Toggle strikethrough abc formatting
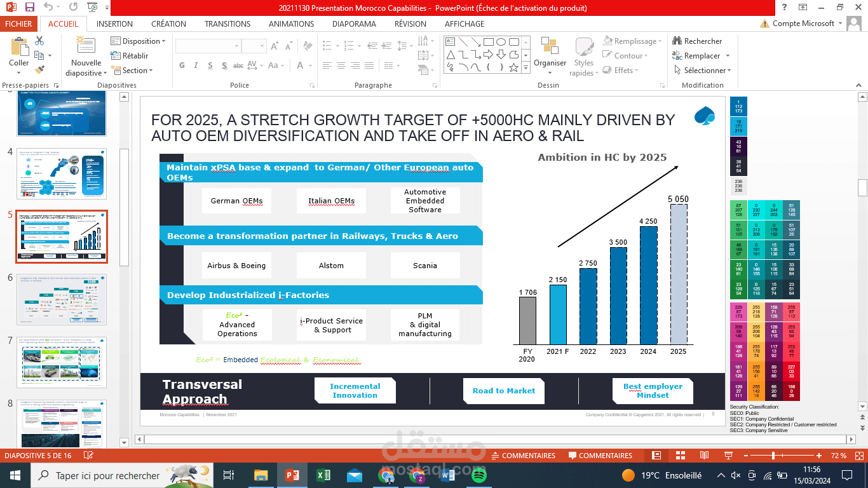 pos(238,65)
